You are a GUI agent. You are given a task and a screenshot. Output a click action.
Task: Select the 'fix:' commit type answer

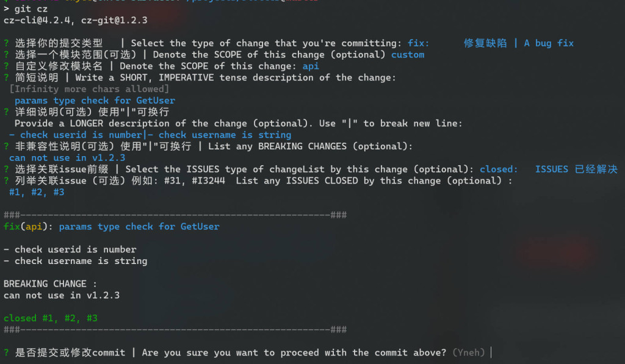(x=419, y=43)
